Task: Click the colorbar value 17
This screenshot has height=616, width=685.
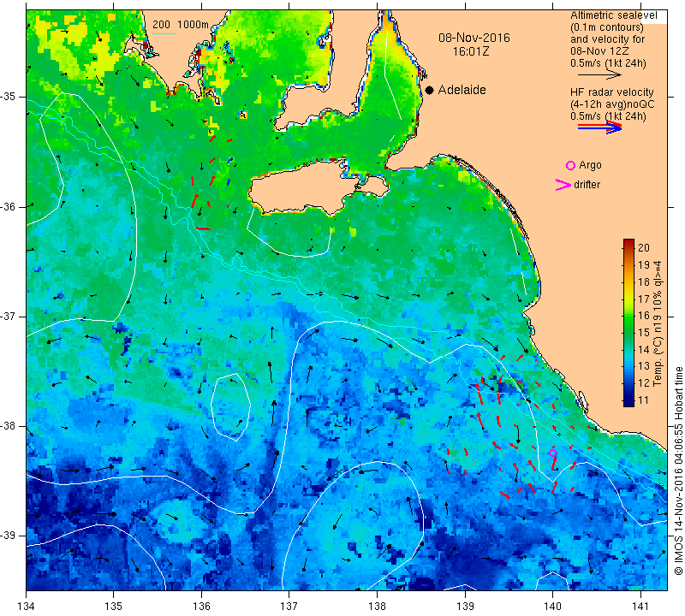Action: click(644, 299)
